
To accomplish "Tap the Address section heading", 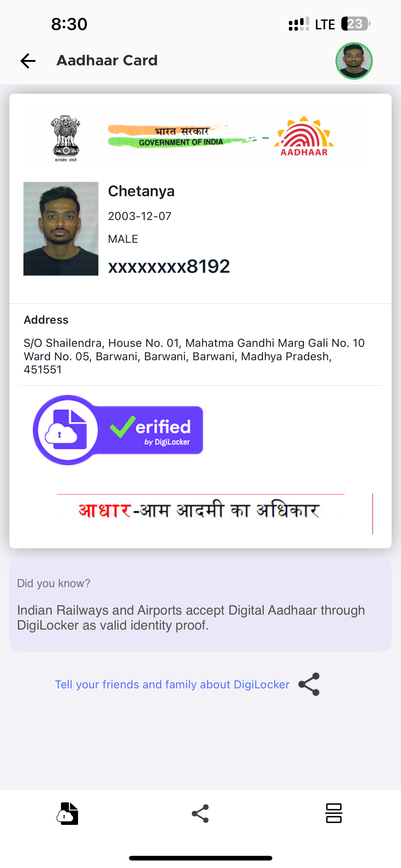I will (x=46, y=320).
